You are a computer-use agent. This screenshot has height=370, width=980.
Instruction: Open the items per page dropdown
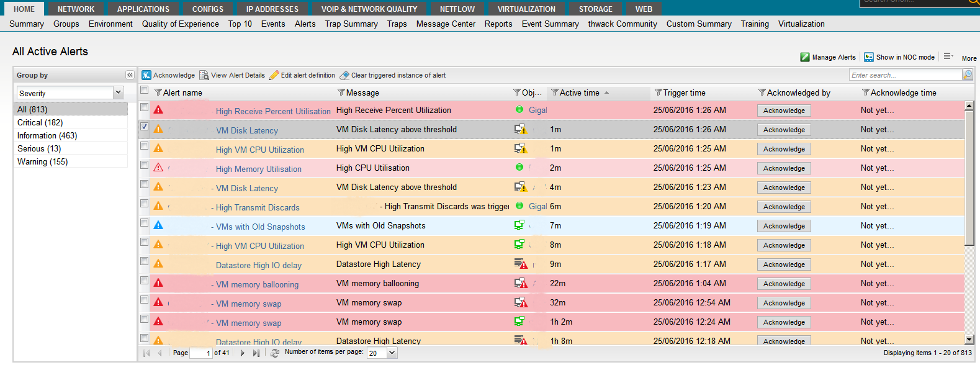click(x=392, y=353)
